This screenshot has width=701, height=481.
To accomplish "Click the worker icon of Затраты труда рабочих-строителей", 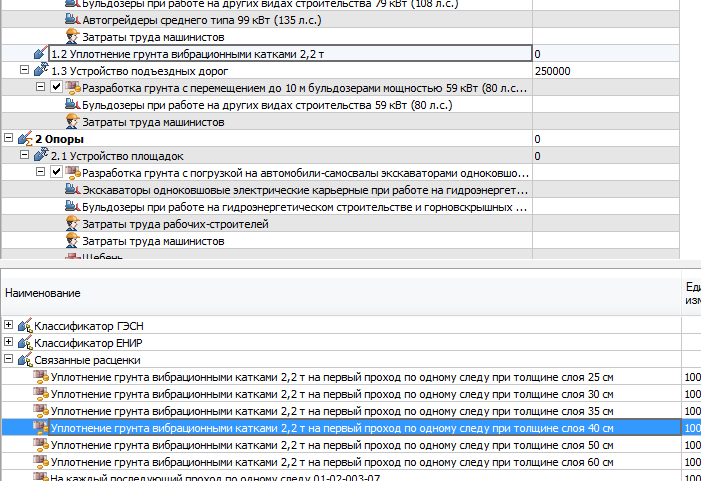I will (72, 223).
